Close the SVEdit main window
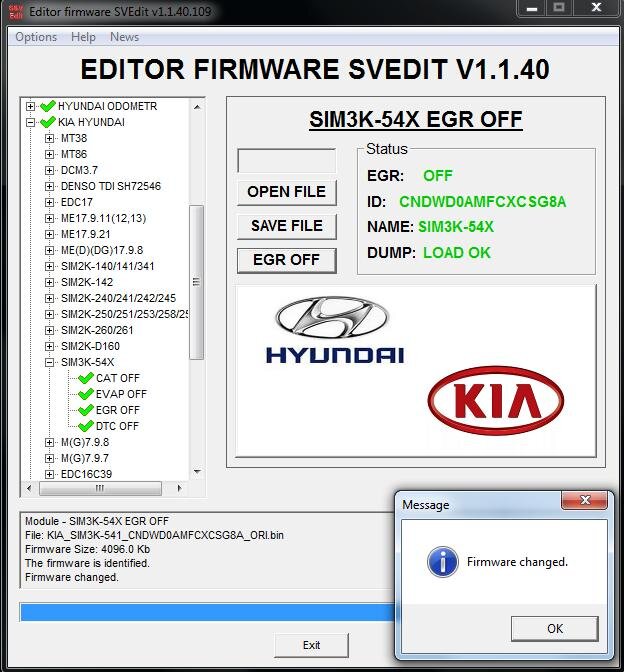624x672 pixels. pyautogui.click(x=596, y=8)
